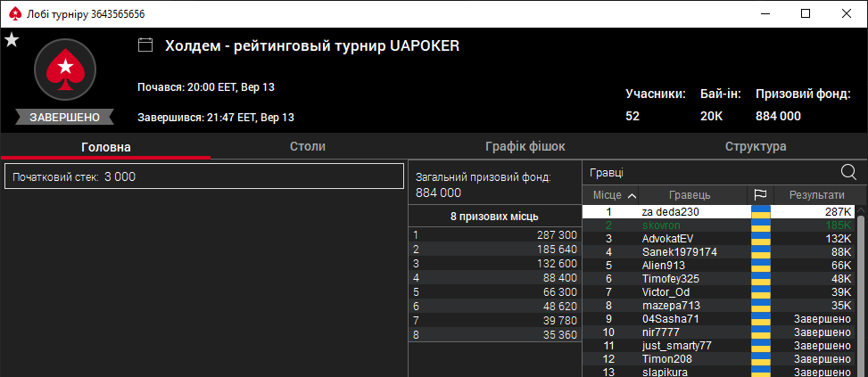Screen dimensions: 868x377
Task: Click result 132K for AdvokatEV
Action: tap(838, 238)
